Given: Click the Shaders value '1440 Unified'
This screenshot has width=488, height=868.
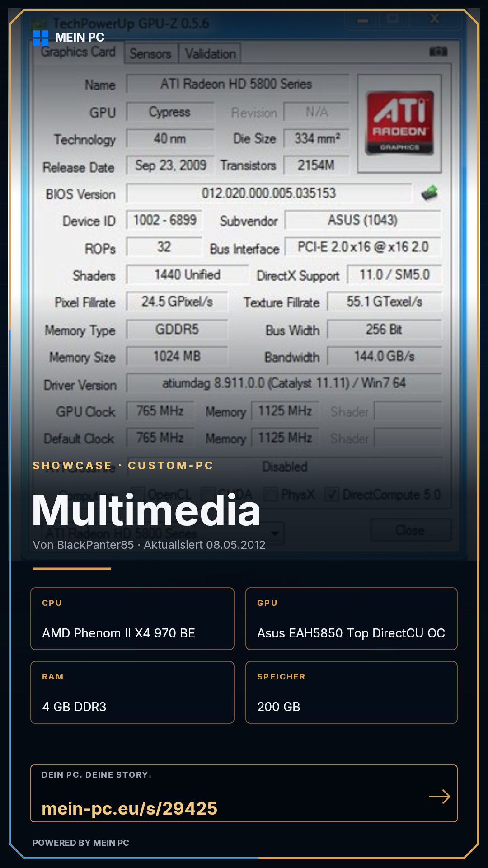Looking at the screenshot, I should 187,275.
